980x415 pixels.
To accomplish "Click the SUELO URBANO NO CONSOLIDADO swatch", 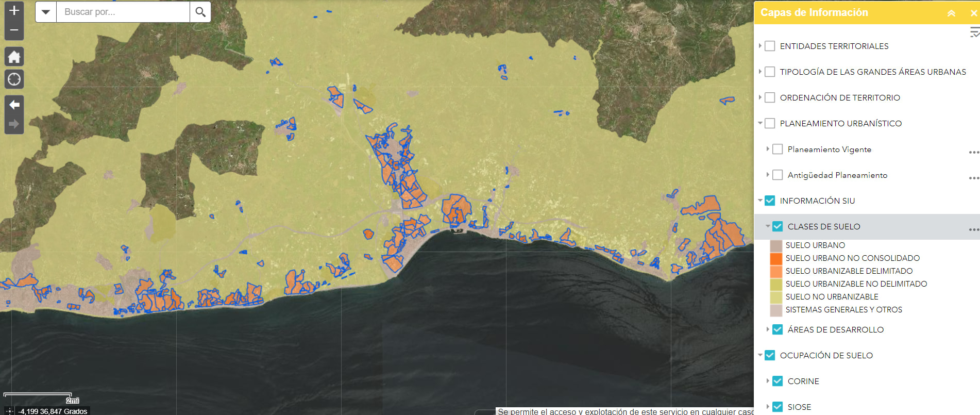I will tap(776, 258).
